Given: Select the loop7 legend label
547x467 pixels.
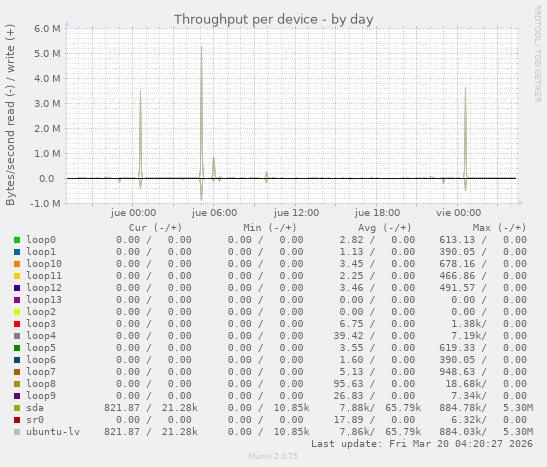Looking at the screenshot, I should click(x=41, y=372).
